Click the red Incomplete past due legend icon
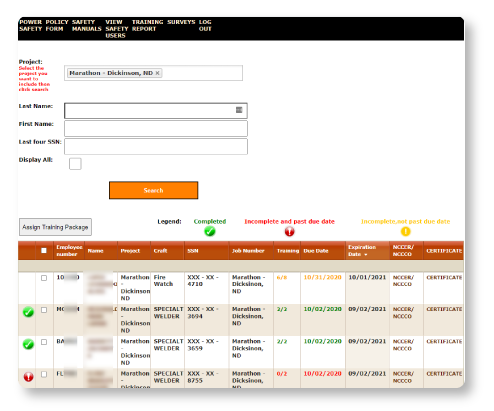This screenshot has width=494, height=411. [289, 231]
